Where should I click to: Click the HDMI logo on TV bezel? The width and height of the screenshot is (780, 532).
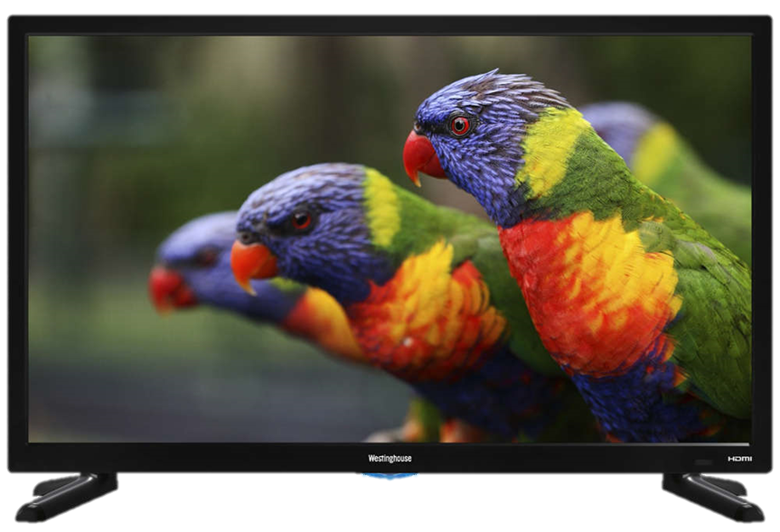(x=739, y=459)
